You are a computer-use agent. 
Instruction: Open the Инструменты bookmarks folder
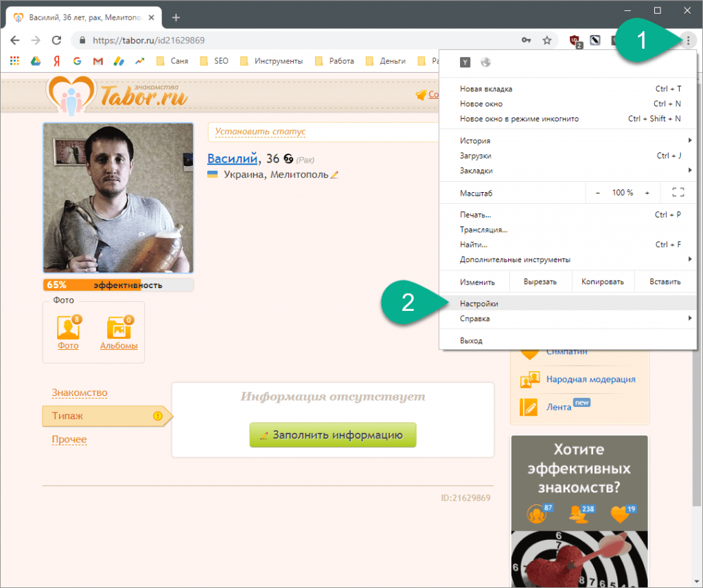271,61
